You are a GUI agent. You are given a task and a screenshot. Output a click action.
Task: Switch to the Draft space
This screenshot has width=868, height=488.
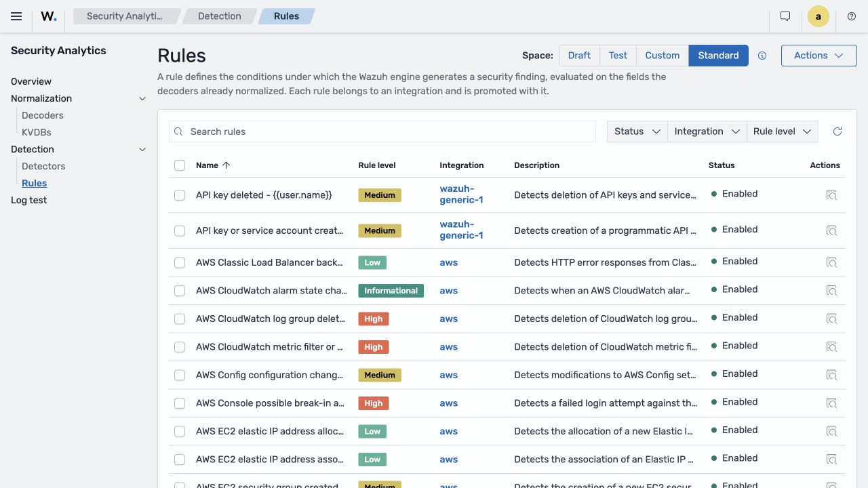tap(579, 56)
